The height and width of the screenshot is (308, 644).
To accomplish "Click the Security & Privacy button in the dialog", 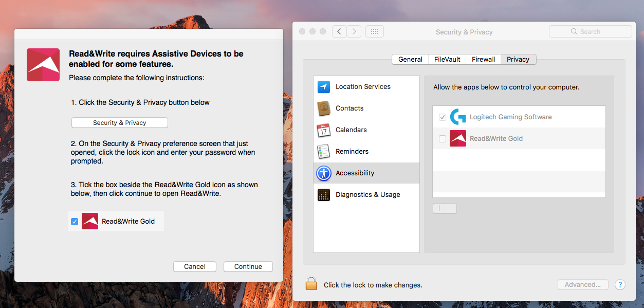I will pyautogui.click(x=120, y=123).
